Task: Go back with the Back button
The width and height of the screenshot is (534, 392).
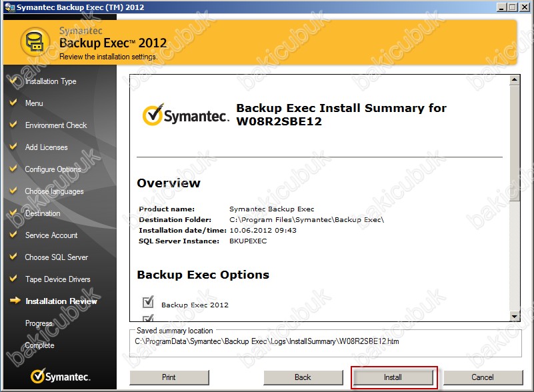Action: [x=303, y=377]
